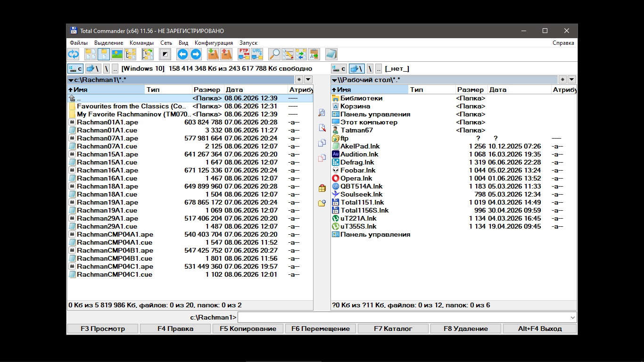Click the F4 Правка button
This screenshot has width=644, height=362.
(x=175, y=329)
